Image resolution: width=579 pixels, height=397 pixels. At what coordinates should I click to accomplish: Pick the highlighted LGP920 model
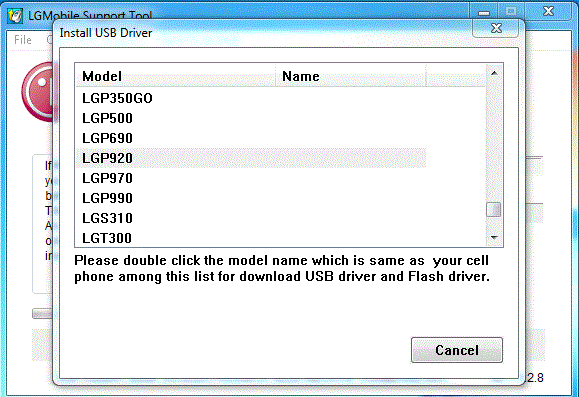click(251, 158)
